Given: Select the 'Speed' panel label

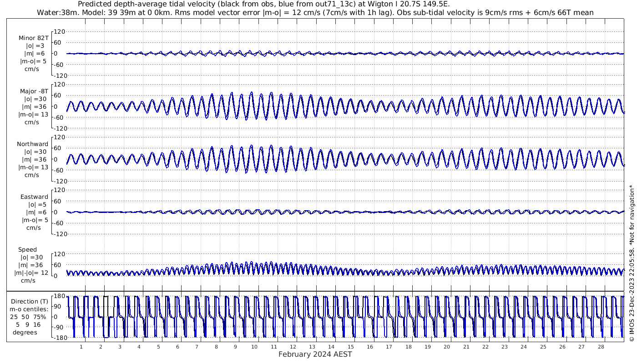Looking at the screenshot, I should (28, 250).
